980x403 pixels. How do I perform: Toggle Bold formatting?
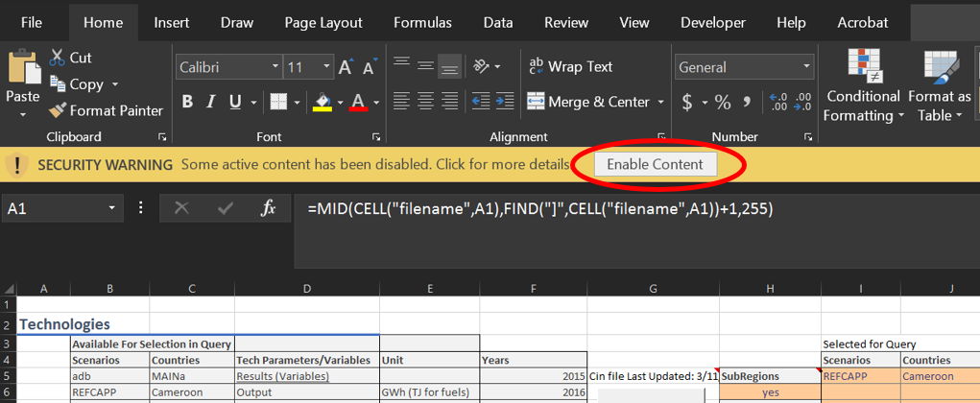187,102
